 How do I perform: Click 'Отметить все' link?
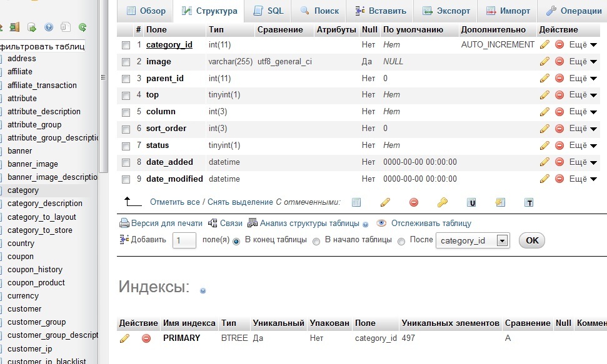175,202
